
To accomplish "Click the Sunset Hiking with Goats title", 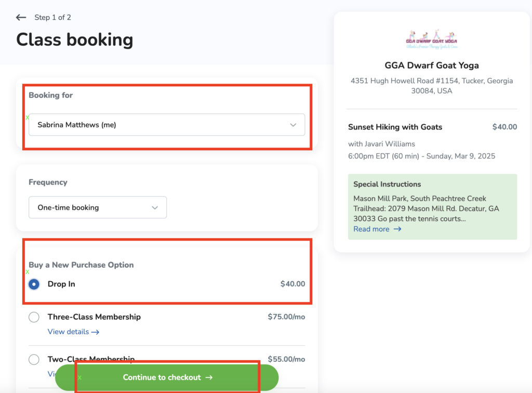I will [395, 127].
